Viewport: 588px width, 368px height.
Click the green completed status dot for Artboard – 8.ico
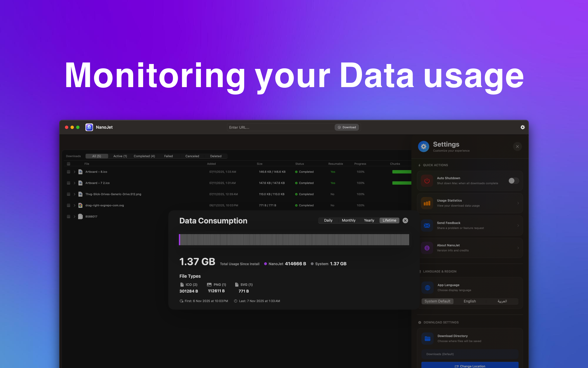tap(296, 172)
